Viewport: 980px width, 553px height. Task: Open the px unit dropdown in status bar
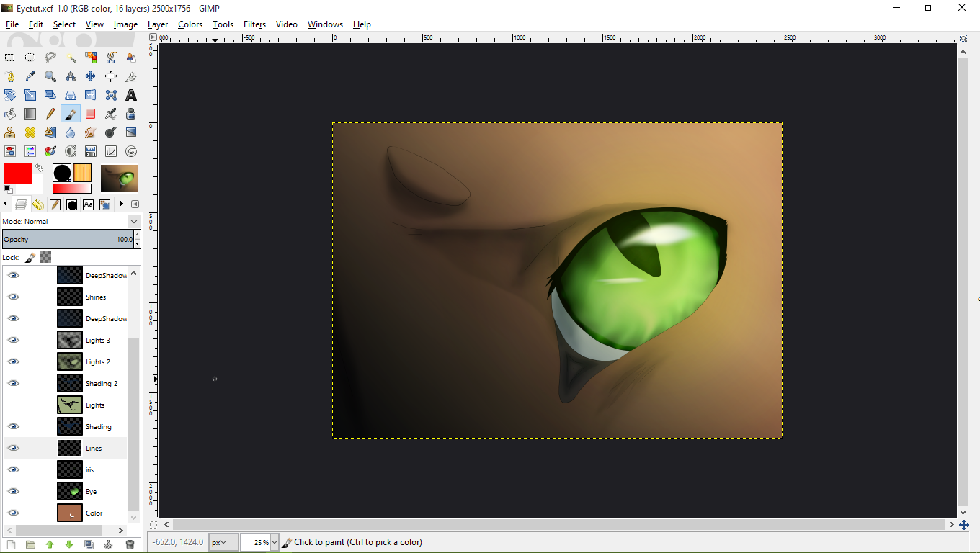pos(223,542)
